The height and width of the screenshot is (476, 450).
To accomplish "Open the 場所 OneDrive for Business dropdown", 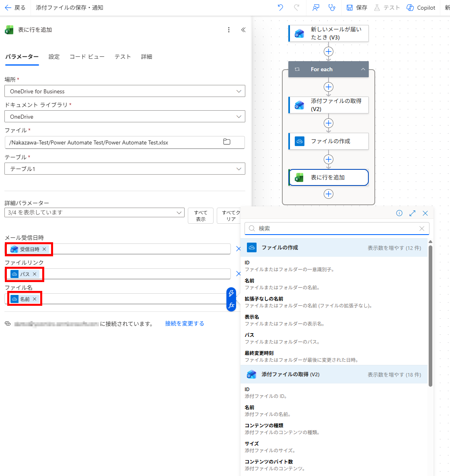I will [125, 91].
